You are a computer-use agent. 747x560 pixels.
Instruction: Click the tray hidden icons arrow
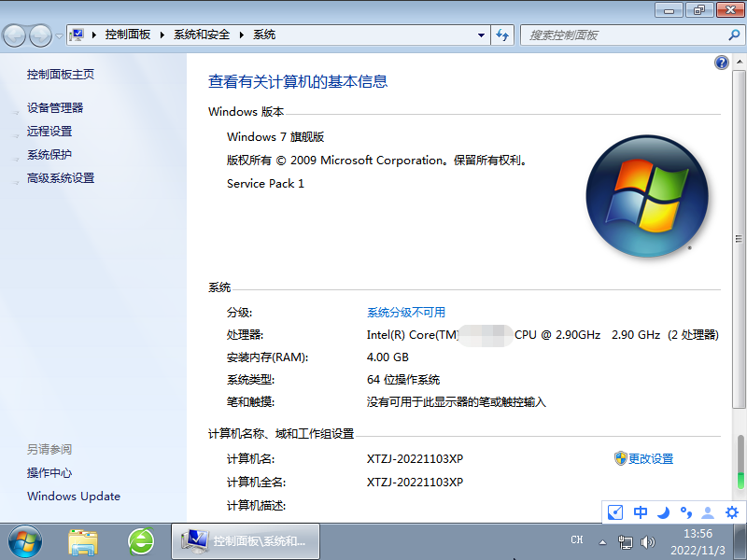point(603,539)
